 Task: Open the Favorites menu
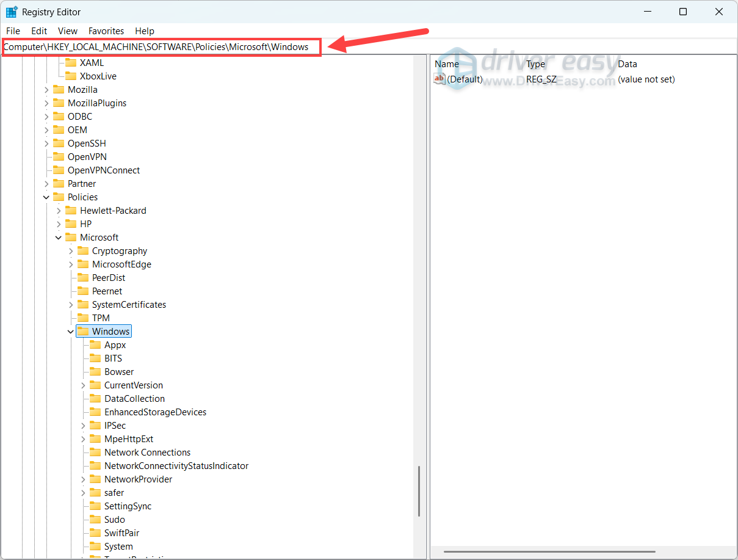pyautogui.click(x=106, y=31)
